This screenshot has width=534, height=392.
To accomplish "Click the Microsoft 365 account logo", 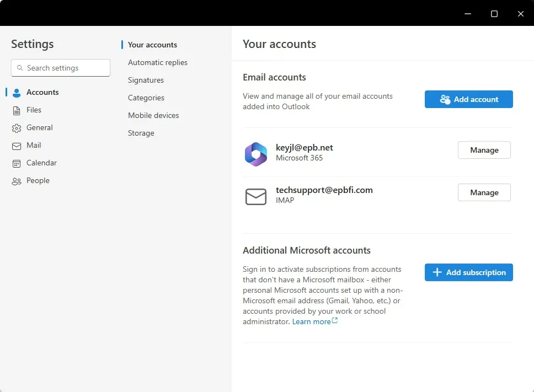I will 256,154.
